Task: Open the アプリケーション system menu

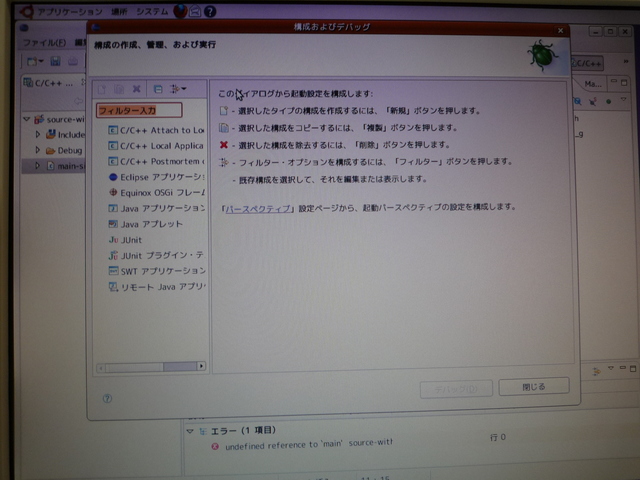Action: pyautogui.click(x=70, y=12)
